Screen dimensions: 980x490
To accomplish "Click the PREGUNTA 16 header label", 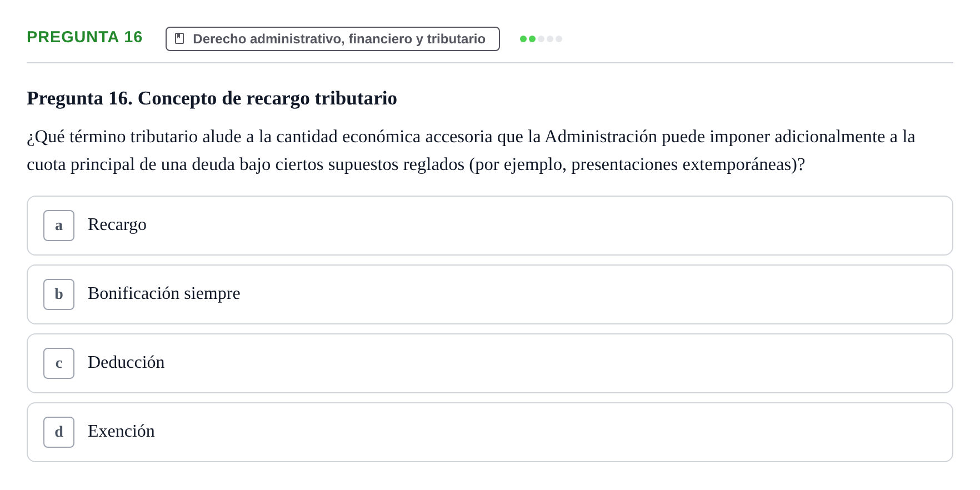I will point(84,37).
